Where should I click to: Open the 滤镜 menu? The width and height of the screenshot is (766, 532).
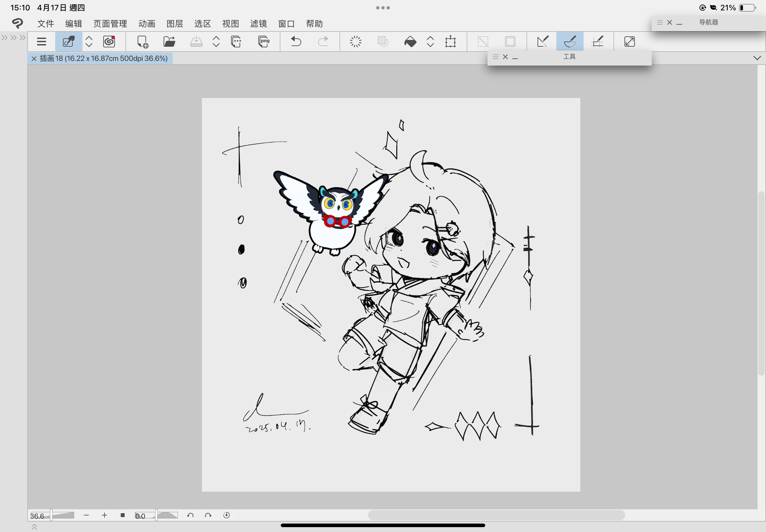coord(259,24)
